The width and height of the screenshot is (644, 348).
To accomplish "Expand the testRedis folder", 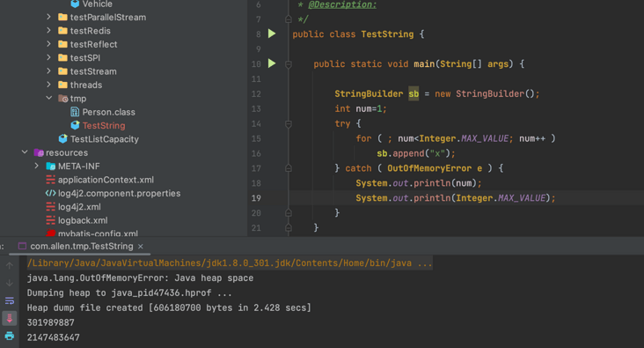I will pos(48,31).
